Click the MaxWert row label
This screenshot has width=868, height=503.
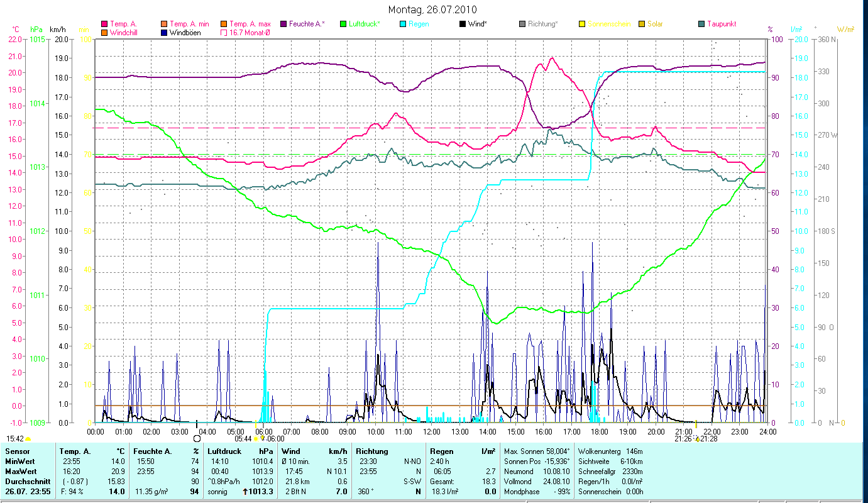(21, 472)
